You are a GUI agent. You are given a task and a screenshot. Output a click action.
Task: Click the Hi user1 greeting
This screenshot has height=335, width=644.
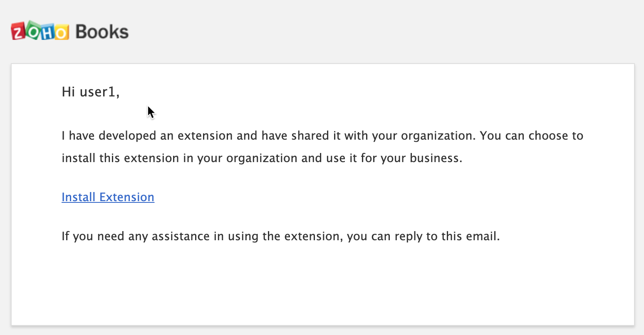(x=91, y=91)
